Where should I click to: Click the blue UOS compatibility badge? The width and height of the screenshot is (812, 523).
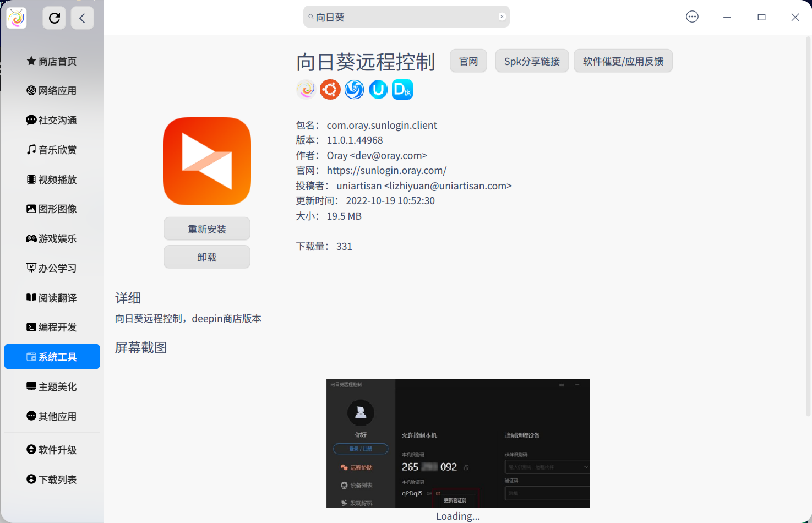[378, 89]
